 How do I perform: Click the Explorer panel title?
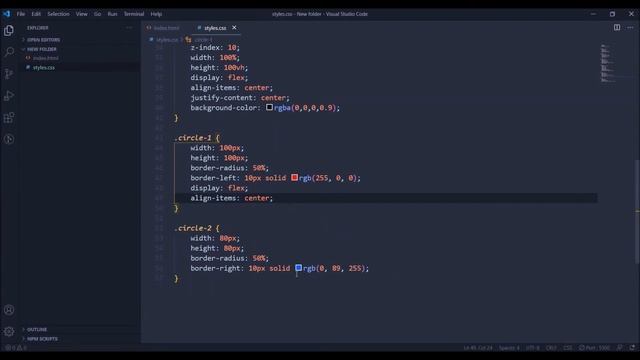pos(38,28)
